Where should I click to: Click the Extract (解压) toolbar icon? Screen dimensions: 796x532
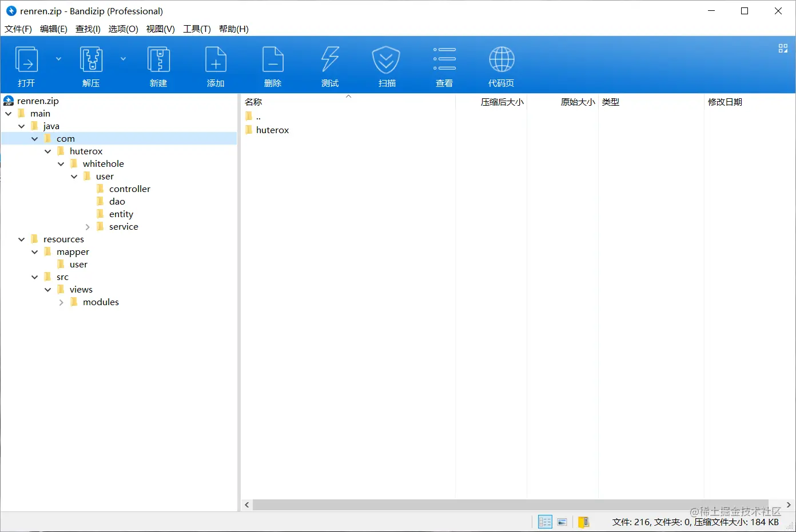click(91, 59)
